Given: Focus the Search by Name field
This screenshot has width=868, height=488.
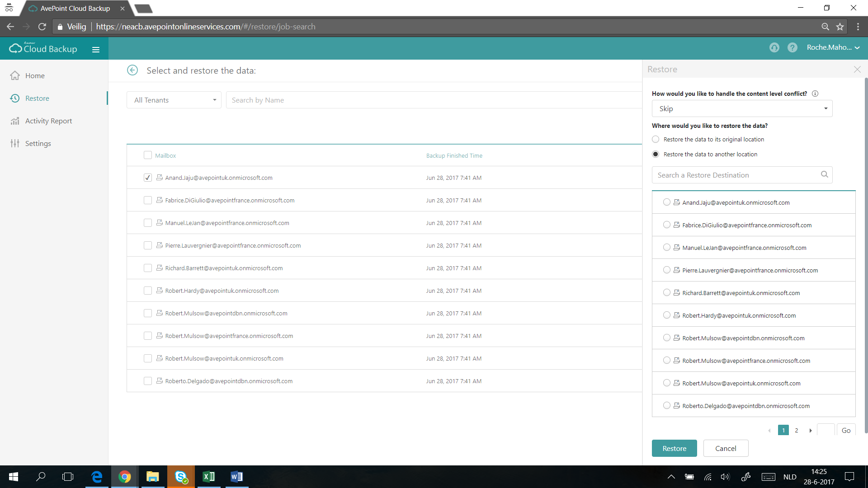Looking at the screenshot, I should coord(434,100).
